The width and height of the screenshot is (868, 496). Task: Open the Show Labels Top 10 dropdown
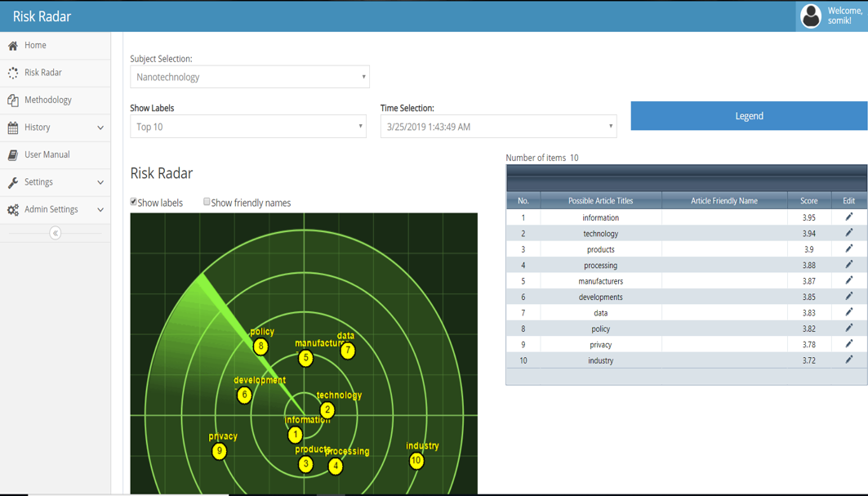(248, 127)
